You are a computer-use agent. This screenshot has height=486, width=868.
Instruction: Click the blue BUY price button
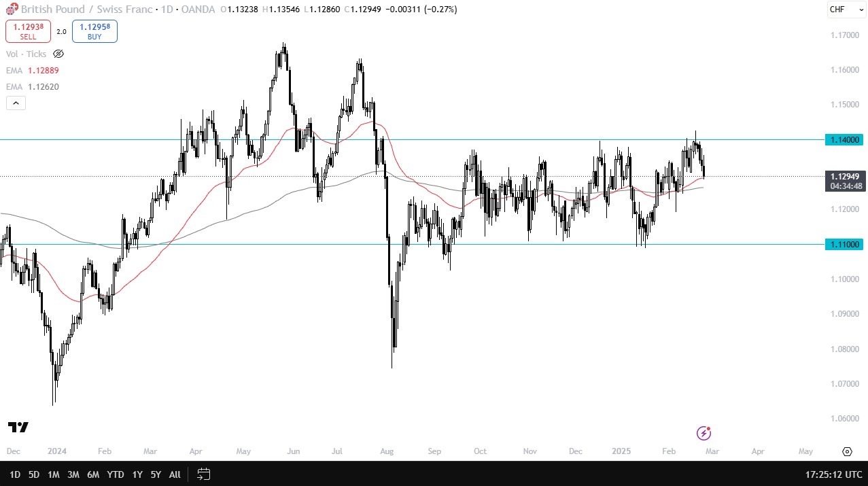[94, 31]
